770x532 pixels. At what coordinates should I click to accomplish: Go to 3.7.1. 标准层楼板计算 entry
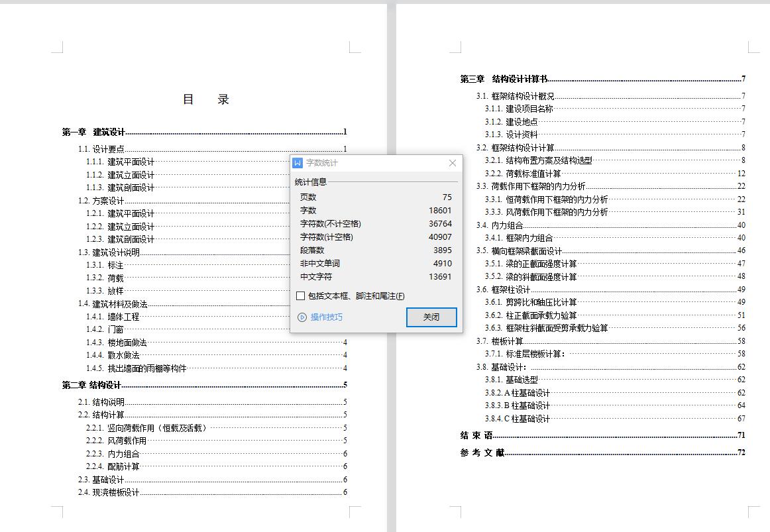click(x=615, y=354)
